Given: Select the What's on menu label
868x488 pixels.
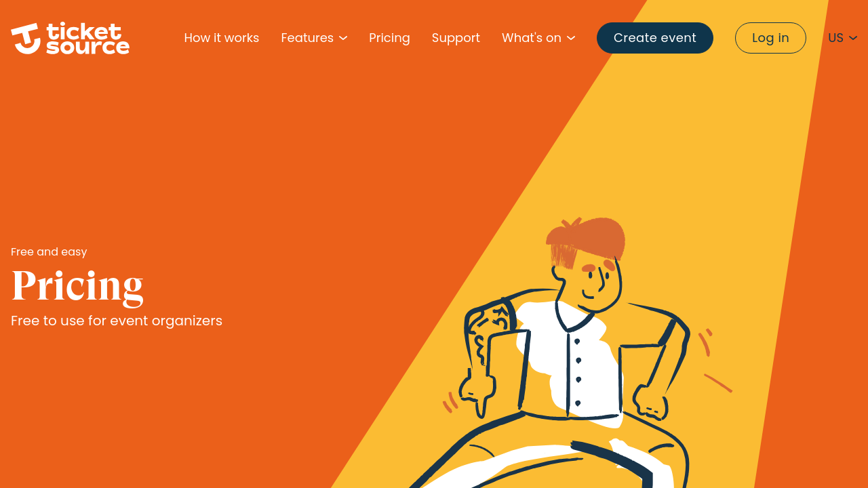Looking at the screenshot, I should point(532,38).
